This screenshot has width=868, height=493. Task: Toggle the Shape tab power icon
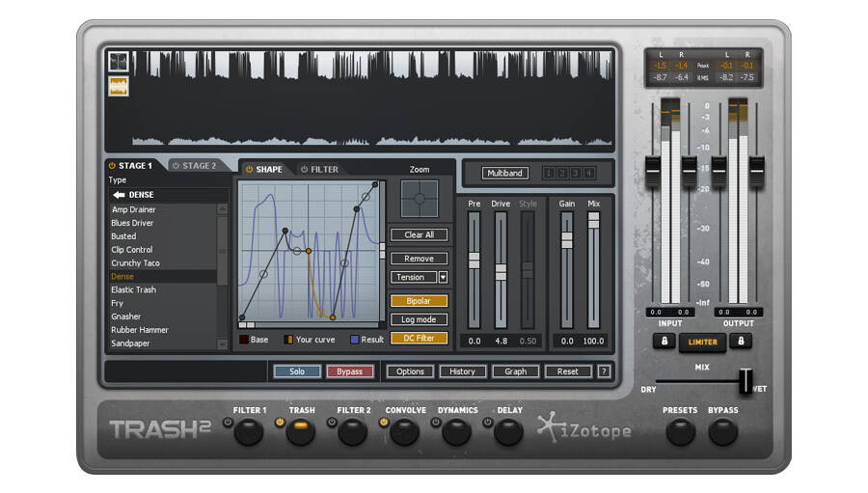(249, 169)
